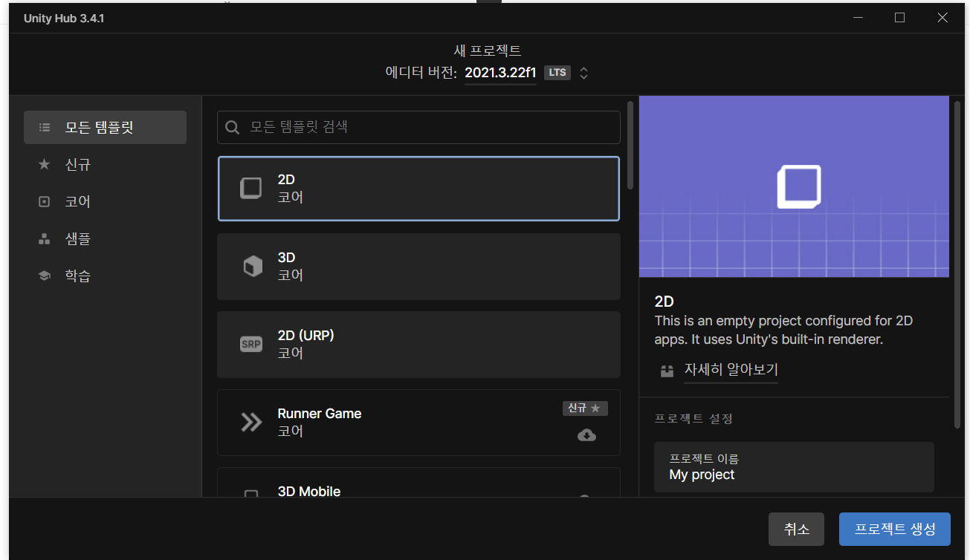Click the Runner Game double-chevron icon

tap(251, 422)
